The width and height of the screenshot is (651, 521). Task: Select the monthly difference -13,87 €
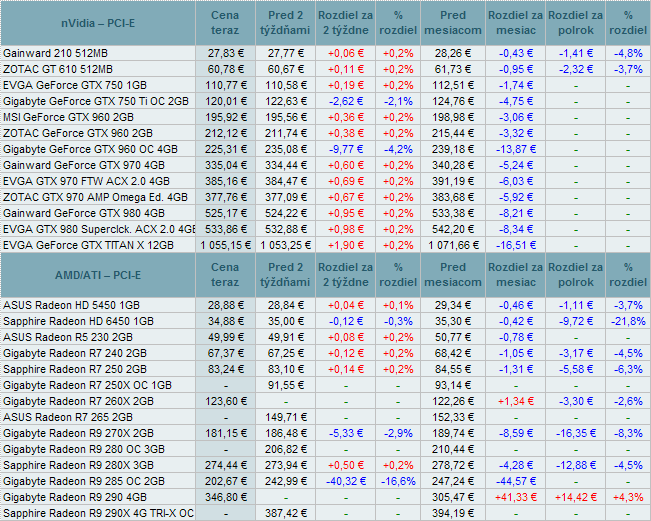tap(516, 149)
